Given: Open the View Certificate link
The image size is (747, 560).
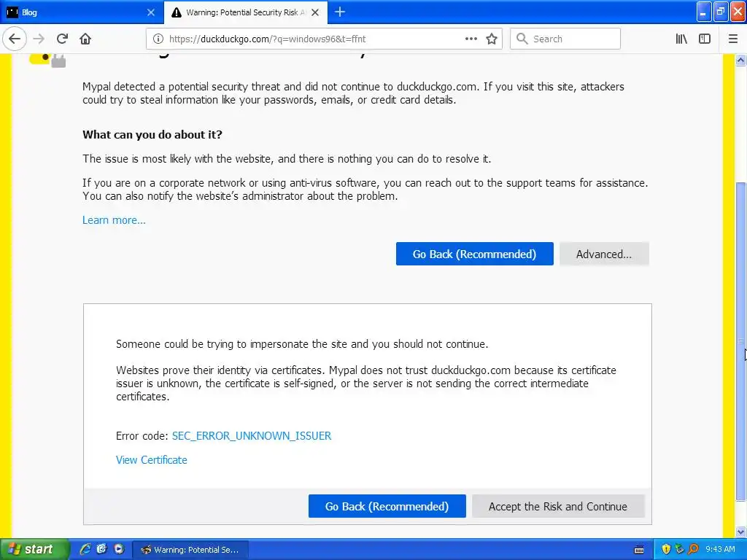Looking at the screenshot, I should 152,460.
